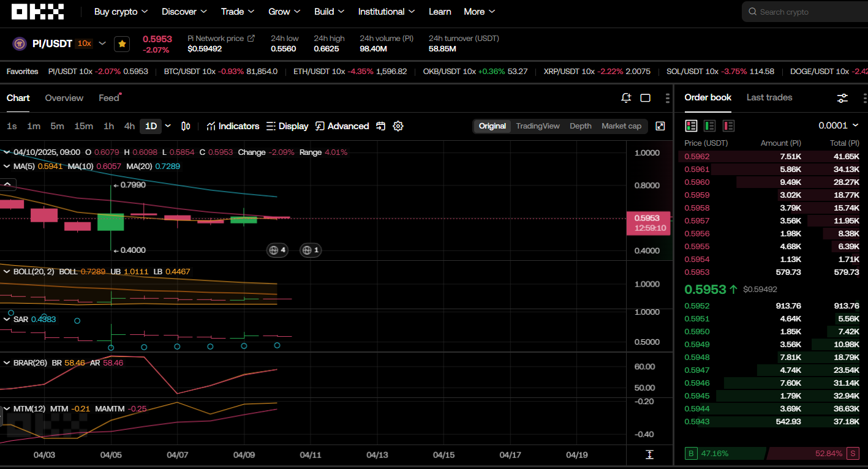Switch chart to Market cap mode
Screen dimensions: 868x469
621,126
